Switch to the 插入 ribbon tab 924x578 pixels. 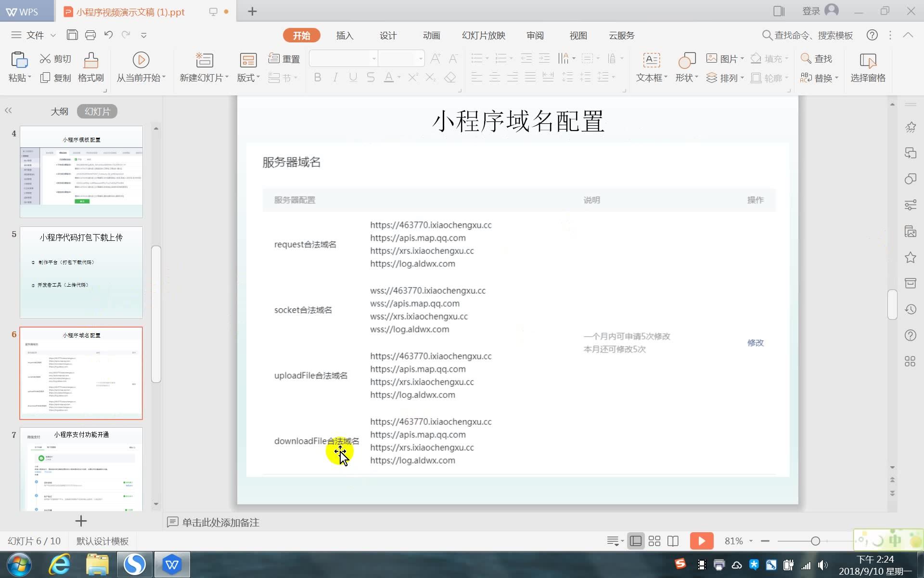344,35
